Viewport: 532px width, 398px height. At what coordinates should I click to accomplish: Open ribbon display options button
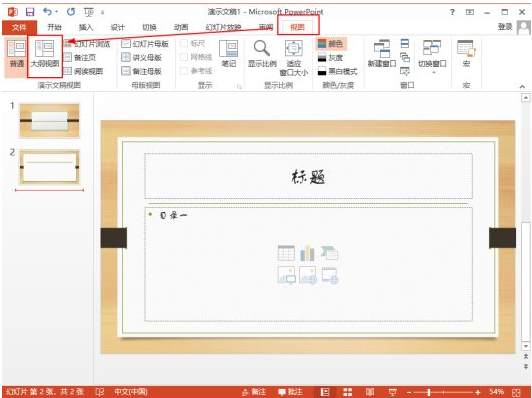point(470,12)
